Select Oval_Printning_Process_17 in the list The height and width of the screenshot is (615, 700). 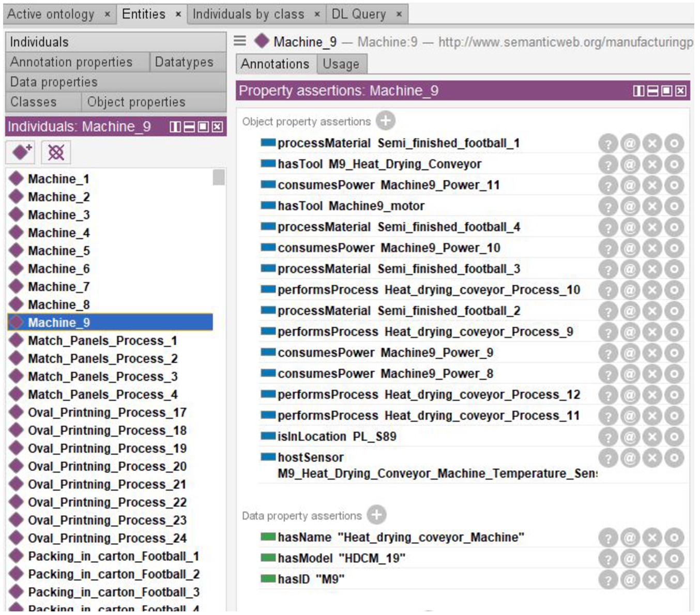107,412
